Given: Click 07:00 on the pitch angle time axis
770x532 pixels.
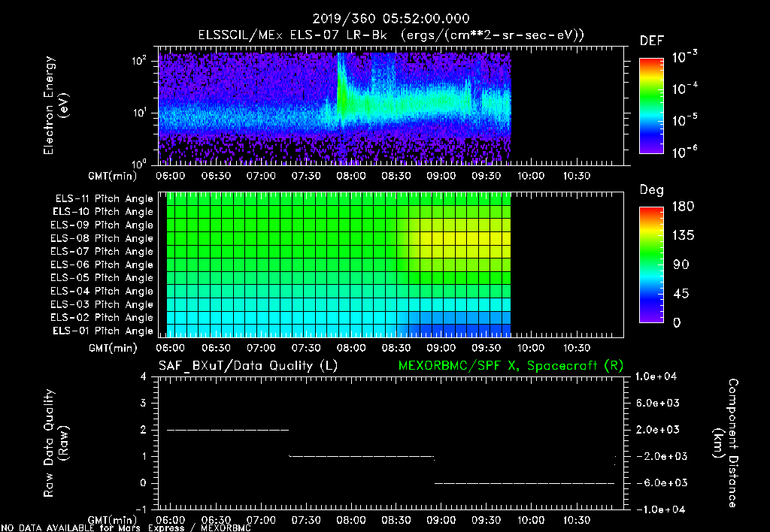Looking at the screenshot, I should [261, 348].
